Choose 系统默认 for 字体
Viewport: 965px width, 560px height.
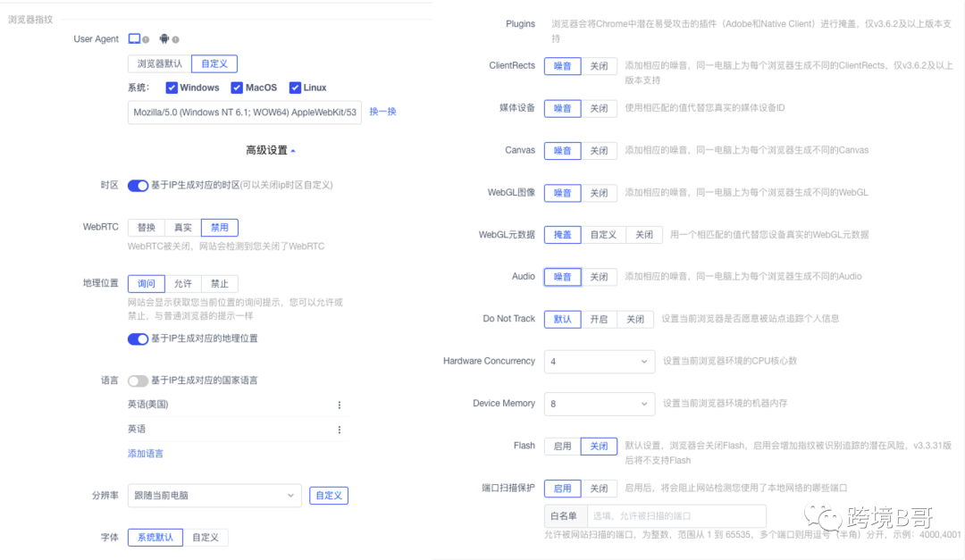[155, 538]
